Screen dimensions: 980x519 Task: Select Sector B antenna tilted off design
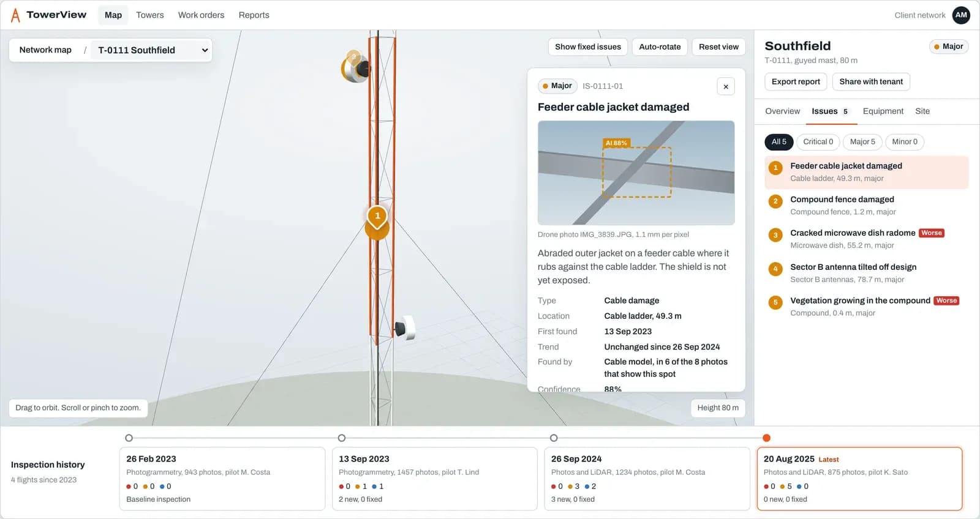(x=867, y=273)
